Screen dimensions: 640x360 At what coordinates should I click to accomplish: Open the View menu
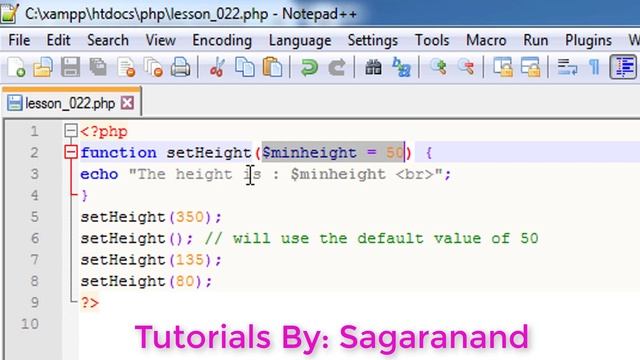point(161,40)
